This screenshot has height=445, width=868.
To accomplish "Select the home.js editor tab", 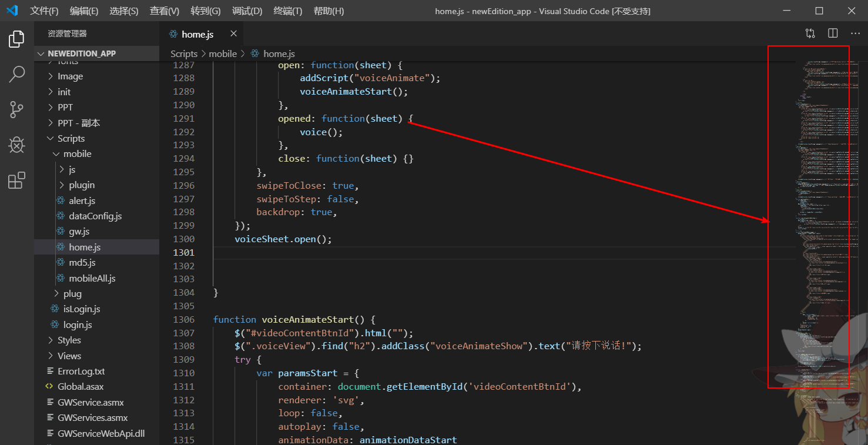I will pos(201,34).
